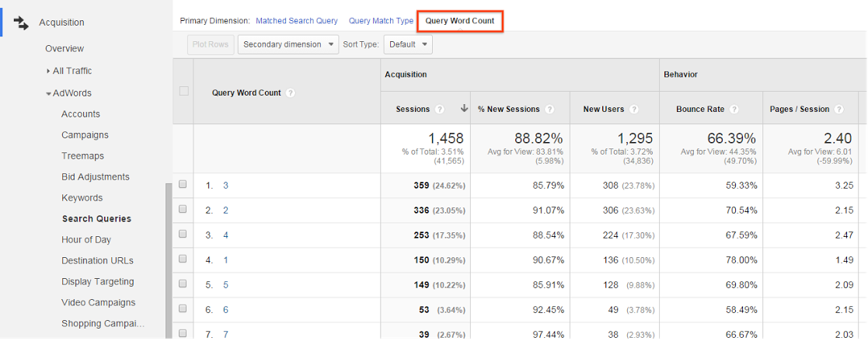Toggle the select-all rows checkbox in header
The width and height of the screenshot is (868, 341).
point(183,91)
